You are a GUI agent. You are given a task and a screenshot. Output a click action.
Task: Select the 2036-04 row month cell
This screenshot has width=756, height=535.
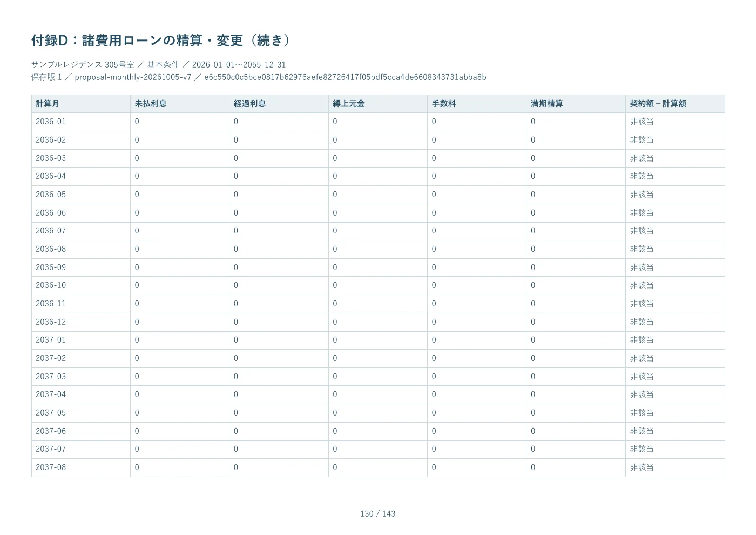(80, 176)
